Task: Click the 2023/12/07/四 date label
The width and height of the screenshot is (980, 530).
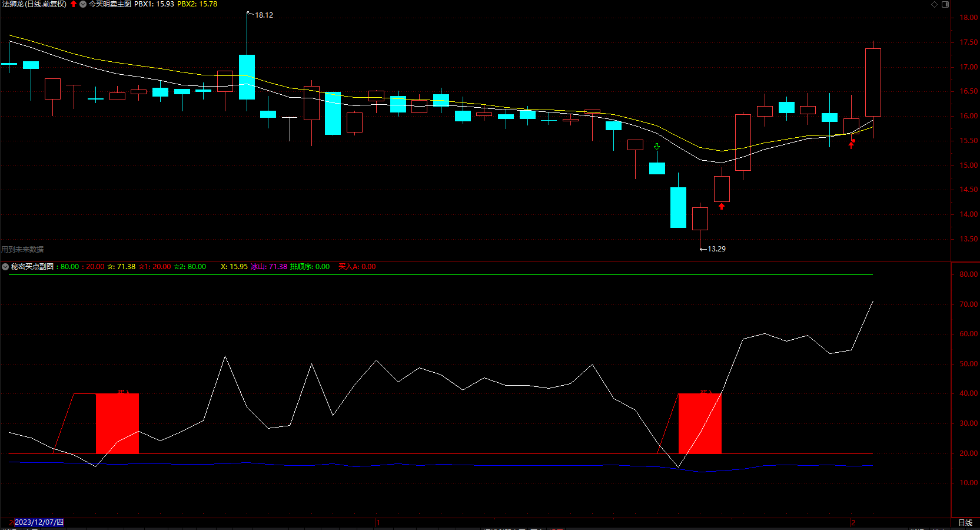Action: pyautogui.click(x=39, y=522)
